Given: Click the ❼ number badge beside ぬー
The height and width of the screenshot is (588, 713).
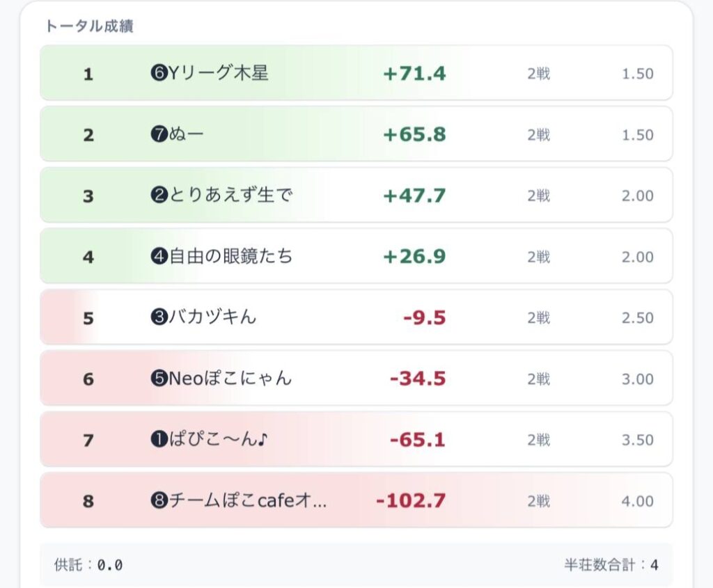Looking at the screenshot, I should pos(158,135).
